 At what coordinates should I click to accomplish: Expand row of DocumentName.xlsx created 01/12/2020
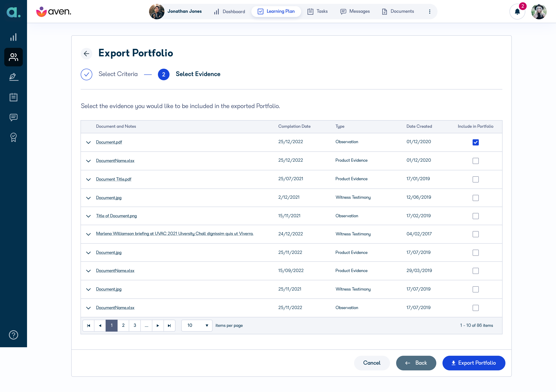pyautogui.click(x=88, y=161)
